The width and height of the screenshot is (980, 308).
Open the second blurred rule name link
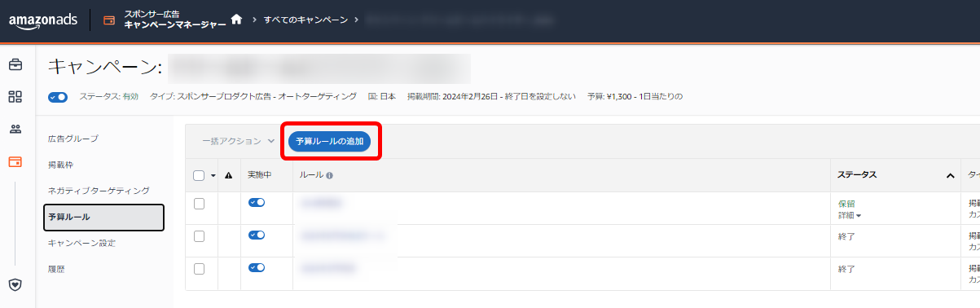343,235
